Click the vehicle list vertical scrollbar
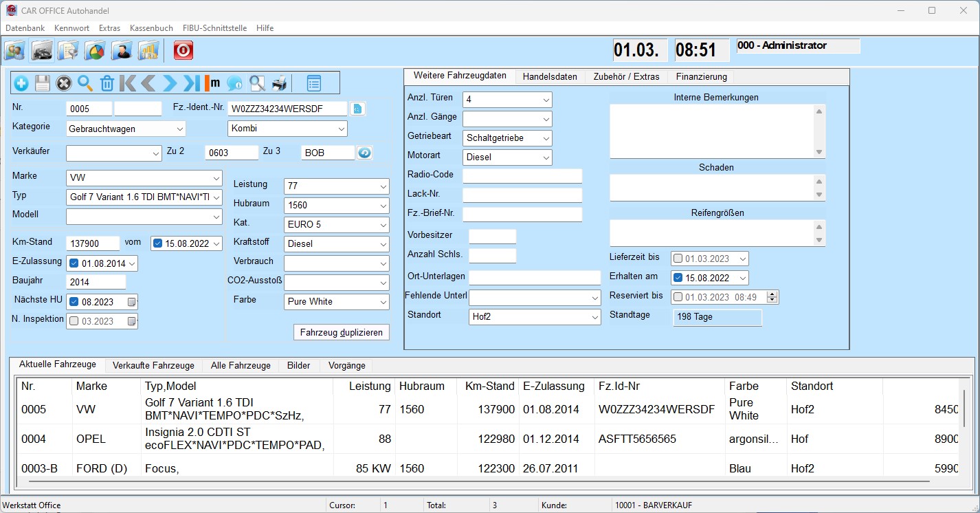 (964, 408)
